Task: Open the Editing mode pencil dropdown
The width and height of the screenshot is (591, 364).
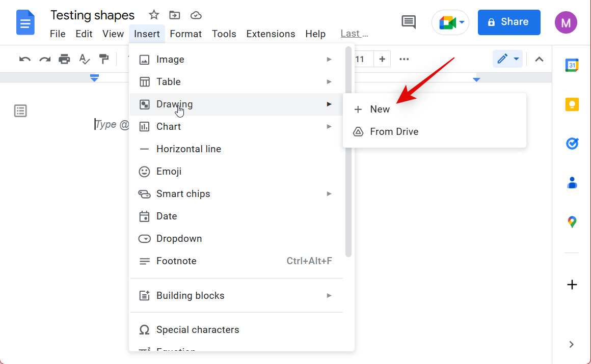Action: [508, 59]
